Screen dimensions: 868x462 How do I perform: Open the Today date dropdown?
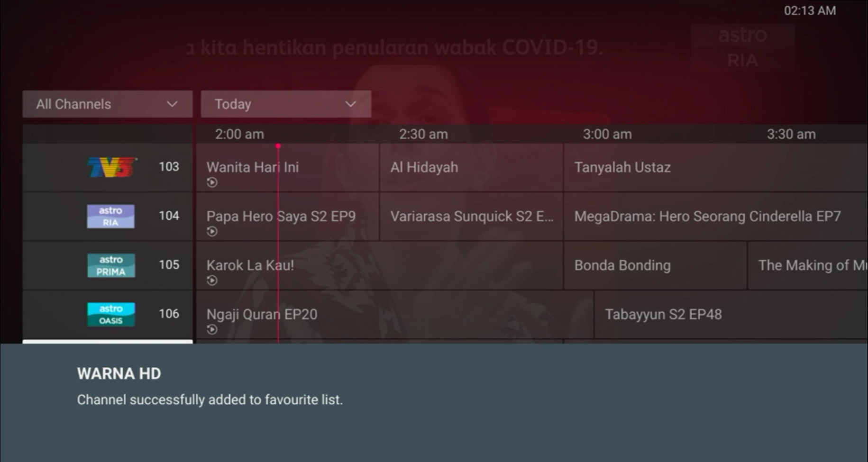tap(286, 104)
